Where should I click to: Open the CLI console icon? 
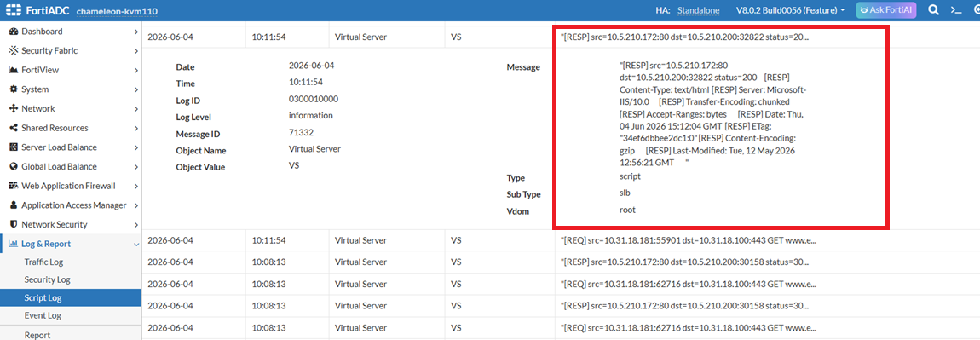coord(955,10)
